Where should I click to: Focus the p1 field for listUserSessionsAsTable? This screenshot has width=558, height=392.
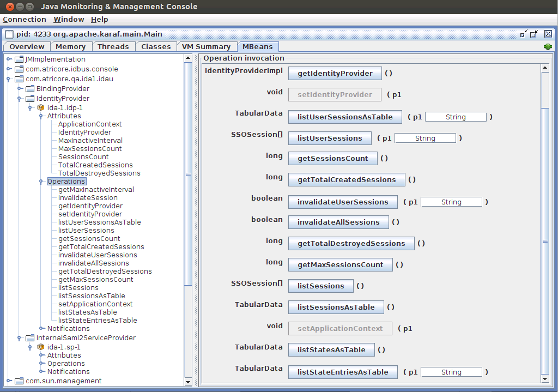[x=456, y=117]
